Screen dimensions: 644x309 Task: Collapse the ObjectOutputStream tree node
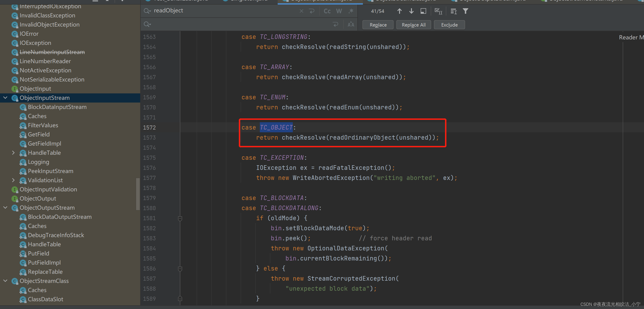(5, 208)
